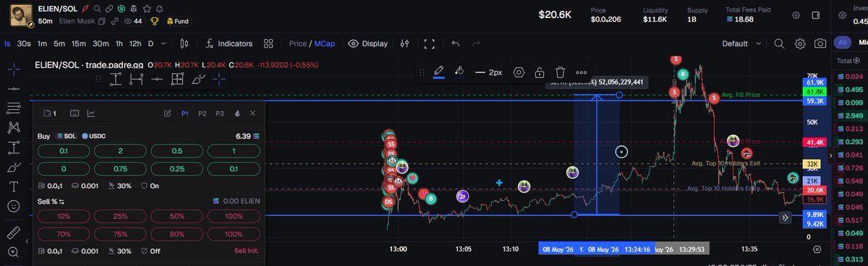Select the 1h timeframe

119,43
